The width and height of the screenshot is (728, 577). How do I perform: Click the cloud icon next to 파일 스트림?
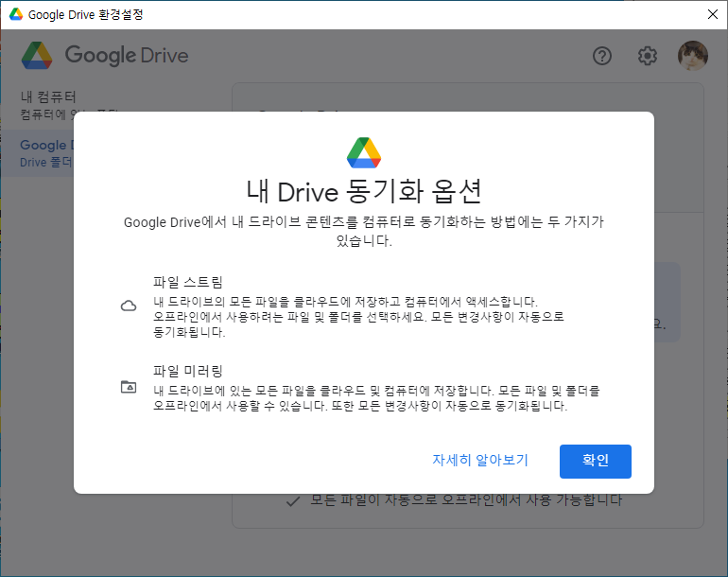pos(129,306)
